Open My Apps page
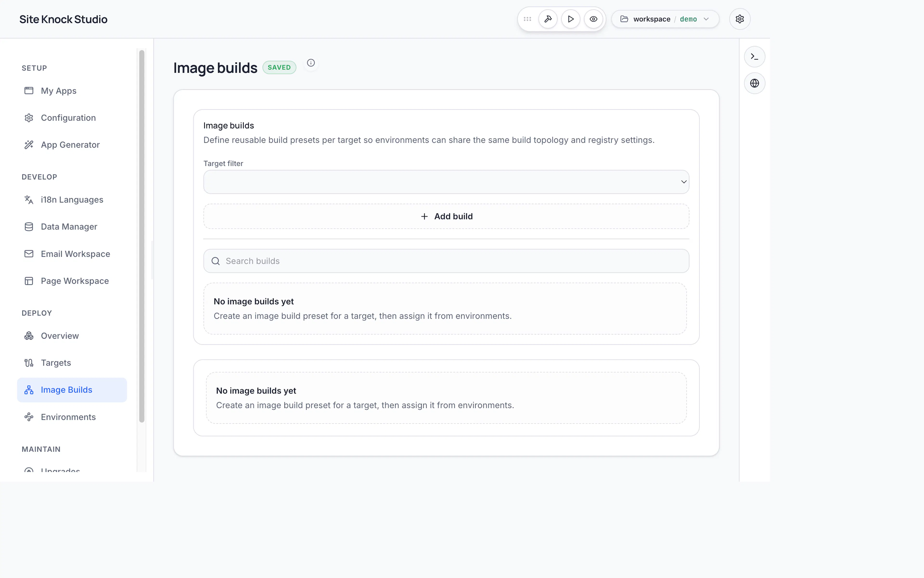 72,91
